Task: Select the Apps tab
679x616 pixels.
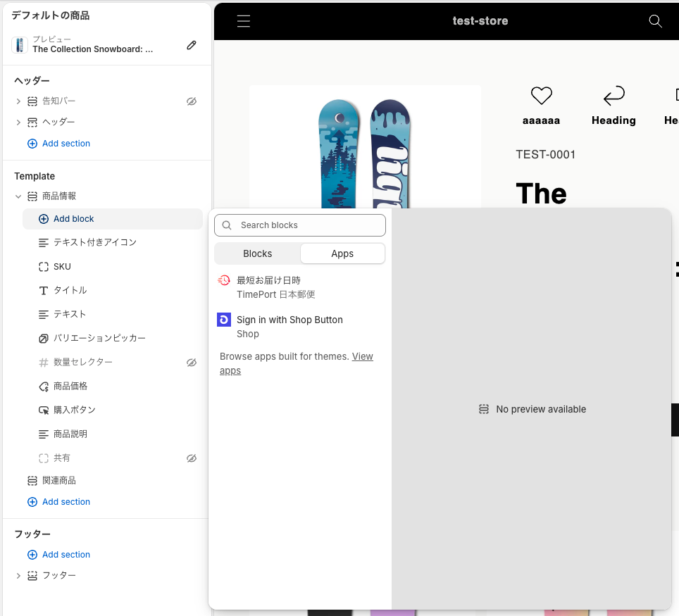Action: [342, 253]
